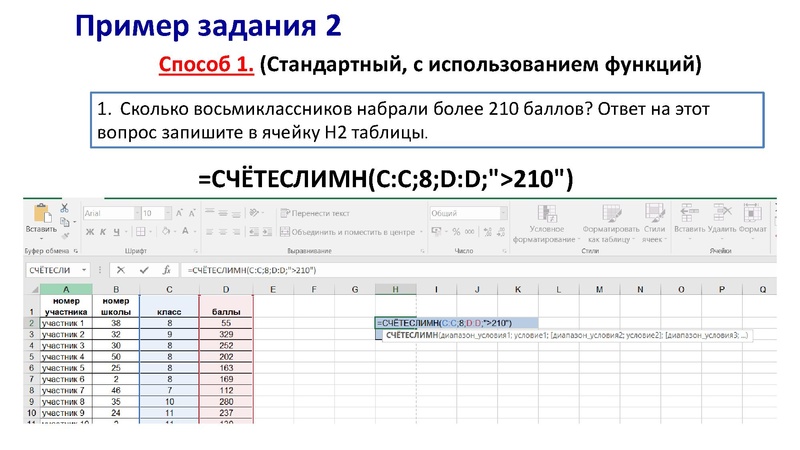The width and height of the screenshot is (800, 450).
Task: Align text to bottom of cell
Action: point(236,214)
